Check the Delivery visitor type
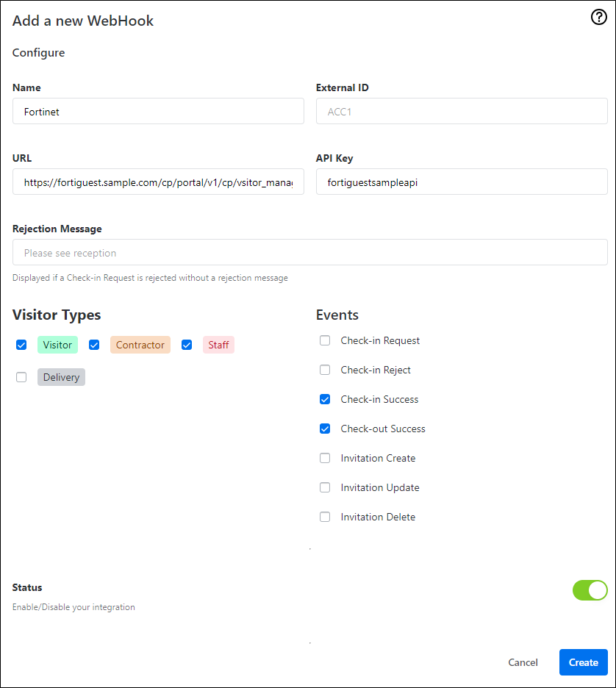The width and height of the screenshot is (616, 688). pyautogui.click(x=21, y=376)
